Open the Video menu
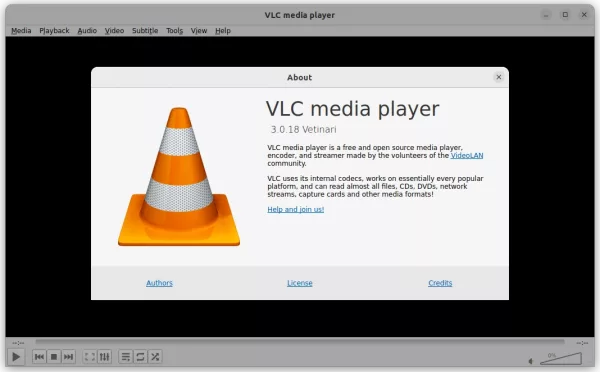The height and width of the screenshot is (372, 600). pyautogui.click(x=114, y=31)
